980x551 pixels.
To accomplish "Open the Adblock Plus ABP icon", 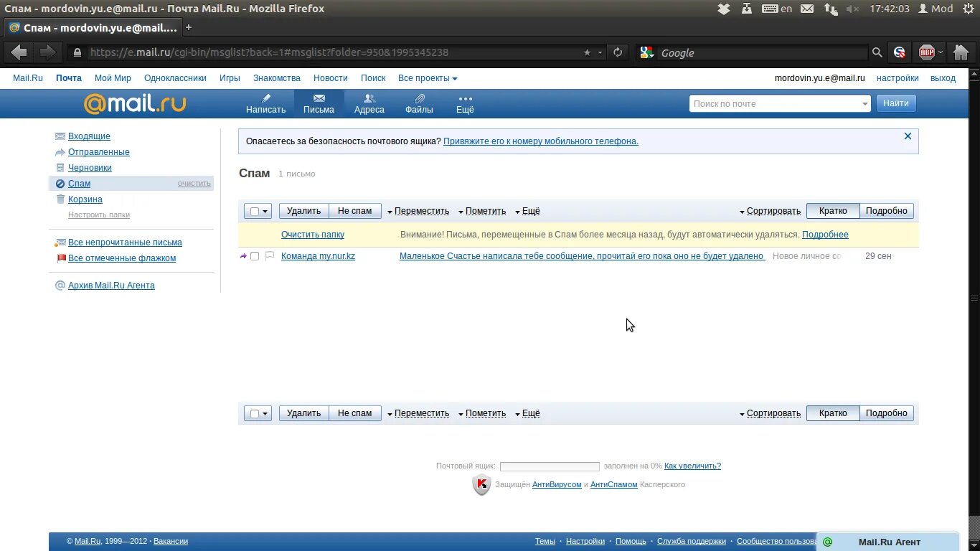I will [927, 52].
